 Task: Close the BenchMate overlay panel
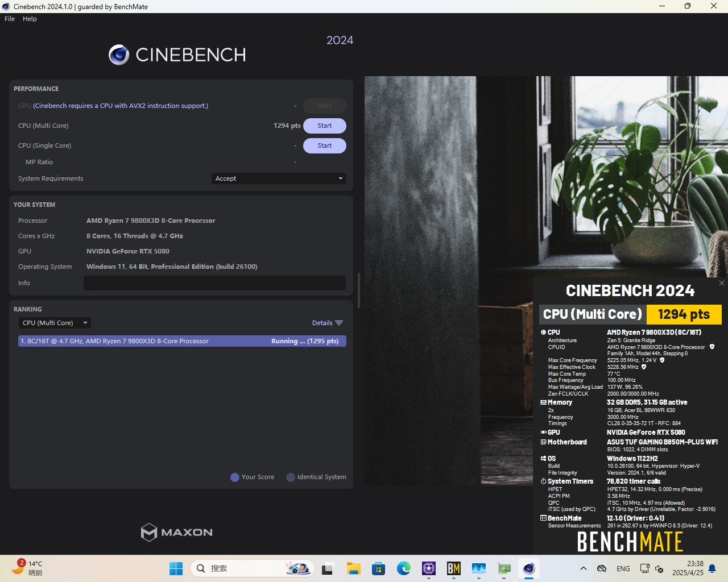722,283
